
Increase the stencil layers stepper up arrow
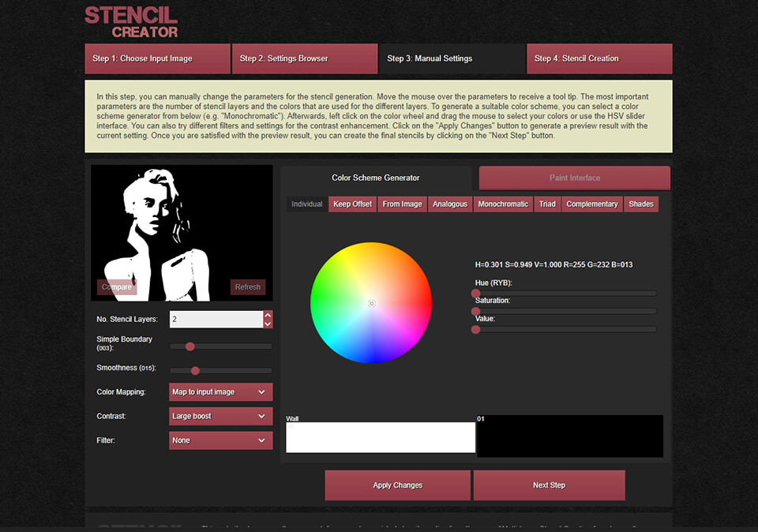click(268, 315)
